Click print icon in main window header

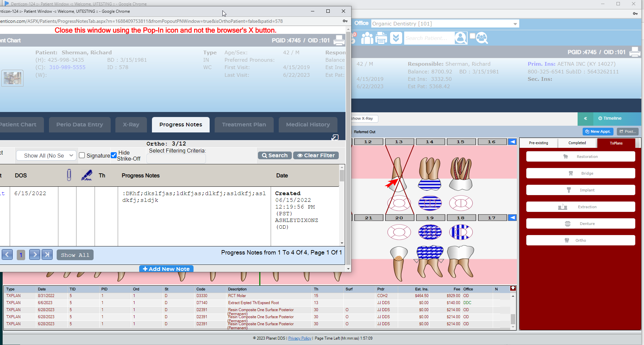pyautogui.click(x=635, y=52)
